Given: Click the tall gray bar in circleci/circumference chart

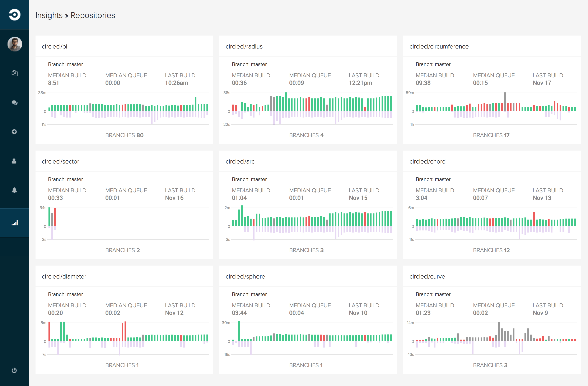Looking at the screenshot, I should (505, 102).
